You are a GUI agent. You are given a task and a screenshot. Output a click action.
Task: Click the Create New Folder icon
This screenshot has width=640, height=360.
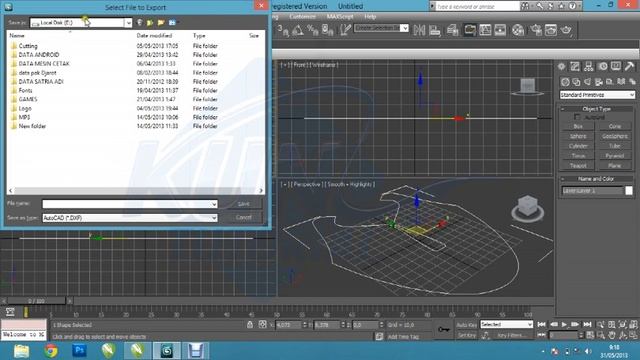(161, 23)
